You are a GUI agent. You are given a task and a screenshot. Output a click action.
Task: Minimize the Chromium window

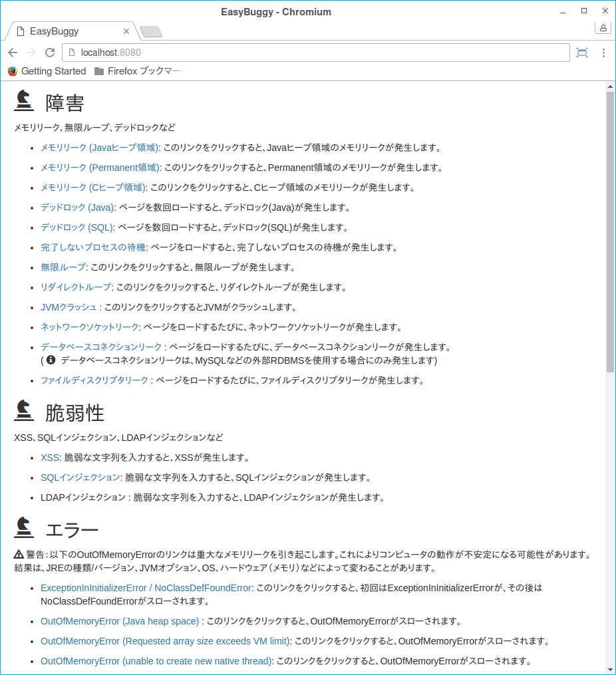coord(563,11)
